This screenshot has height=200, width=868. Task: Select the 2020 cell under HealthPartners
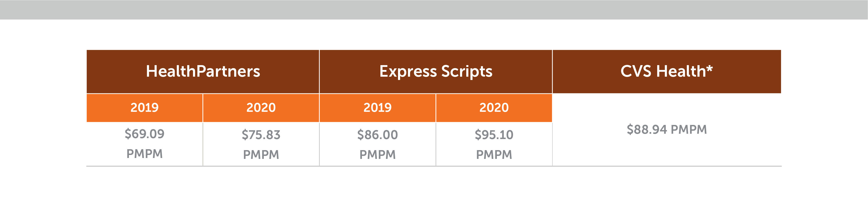pos(261,108)
